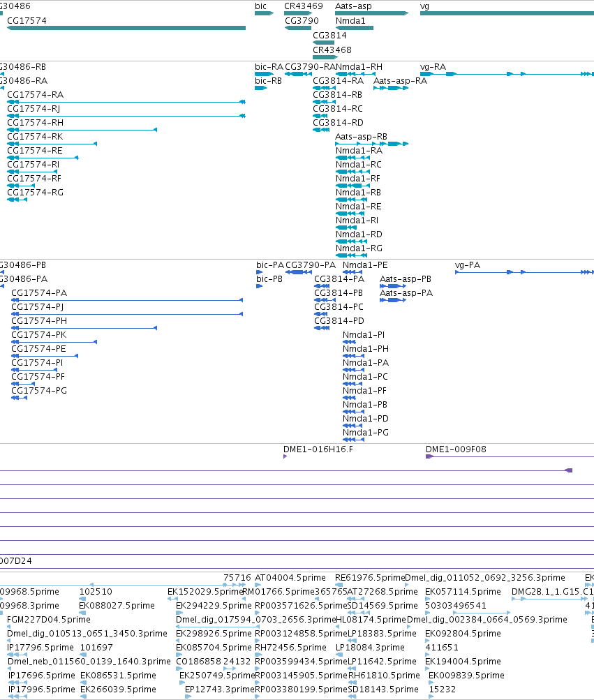Select the IP17796.5prime EST label
594x700 pixels.
point(41,648)
